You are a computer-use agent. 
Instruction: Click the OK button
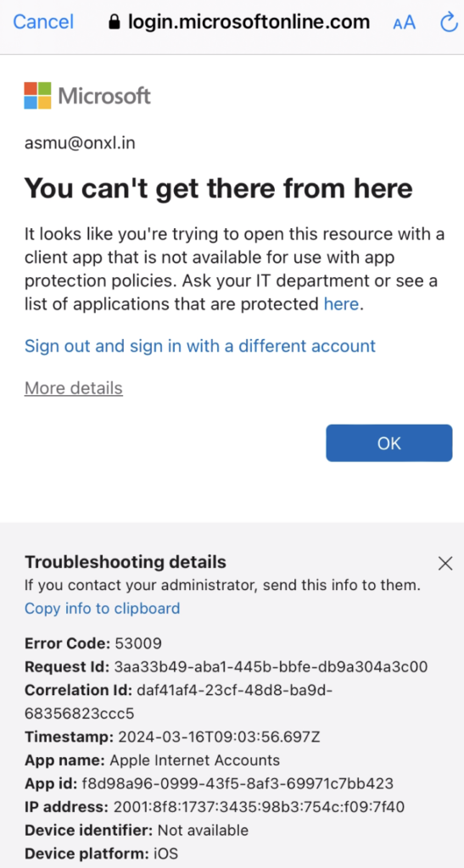click(x=389, y=442)
